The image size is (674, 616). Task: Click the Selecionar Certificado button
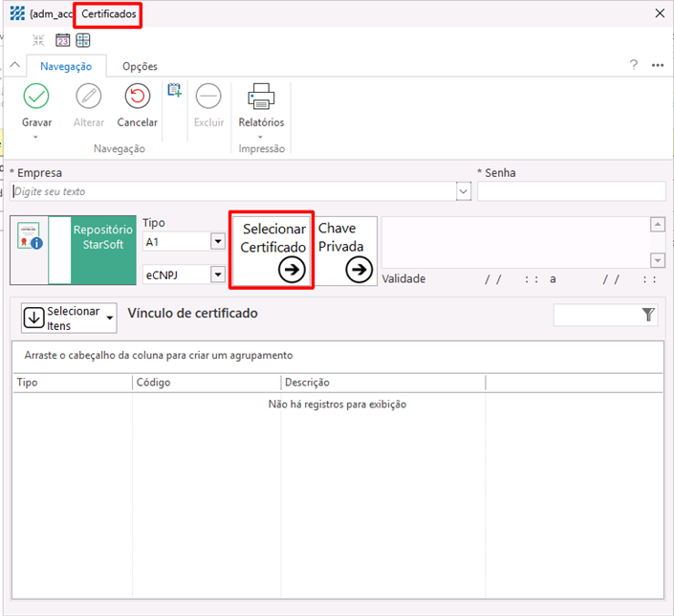272,250
